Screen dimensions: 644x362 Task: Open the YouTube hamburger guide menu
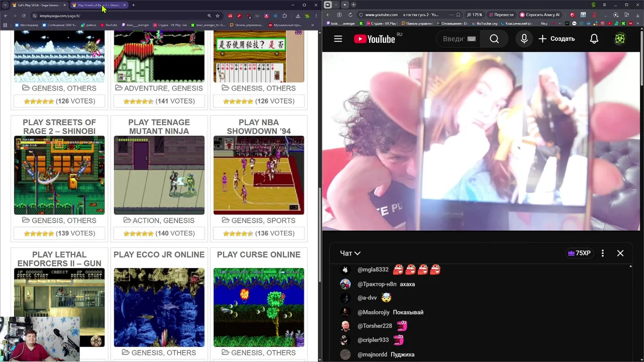[x=338, y=39]
